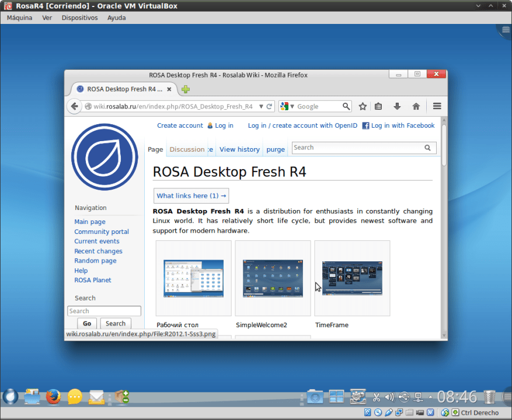Go to the Firefox home page icon
The height and width of the screenshot is (420, 512).
[416, 106]
